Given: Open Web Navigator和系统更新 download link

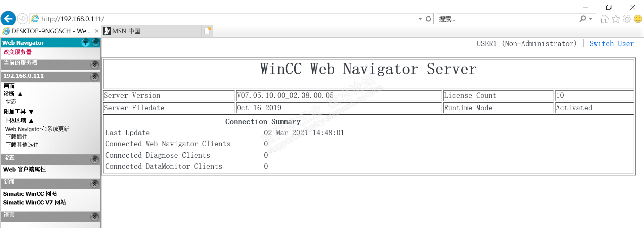Looking at the screenshot, I should pyautogui.click(x=37, y=129).
